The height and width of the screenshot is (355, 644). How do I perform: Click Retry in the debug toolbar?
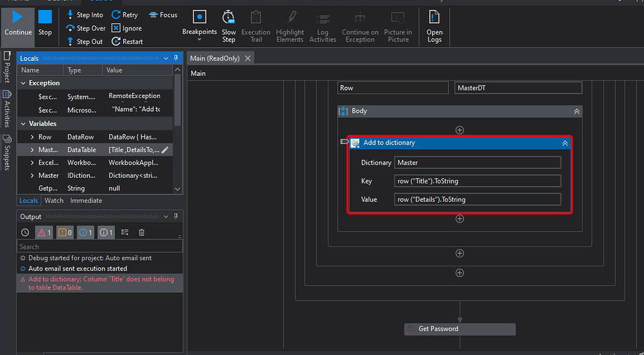click(x=125, y=14)
